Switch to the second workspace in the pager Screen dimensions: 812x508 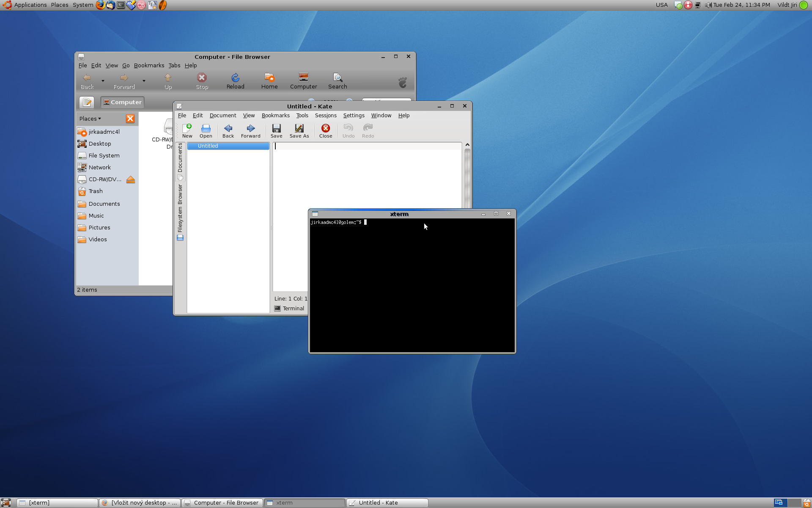pyautogui.click(x=794, y=503)
